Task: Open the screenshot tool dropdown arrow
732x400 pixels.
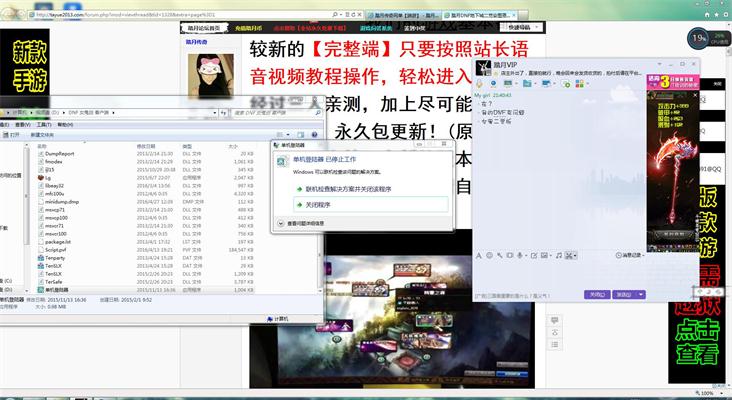Action: [575, 256]
